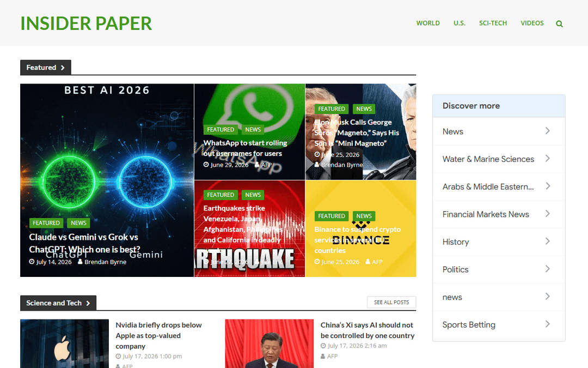Click FEATURED tag on Binance card
Viewport: 588px width, 368px height.
(x=332, y=216)
